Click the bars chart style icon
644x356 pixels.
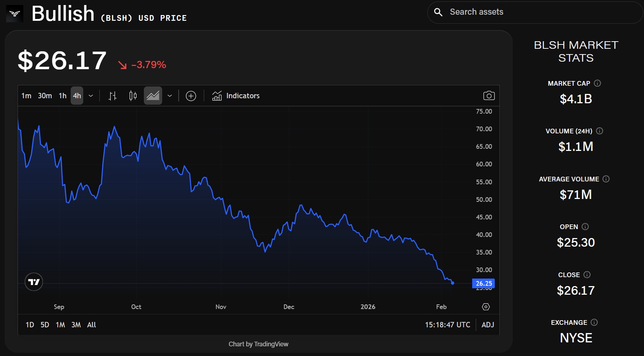tap(113, 96)
